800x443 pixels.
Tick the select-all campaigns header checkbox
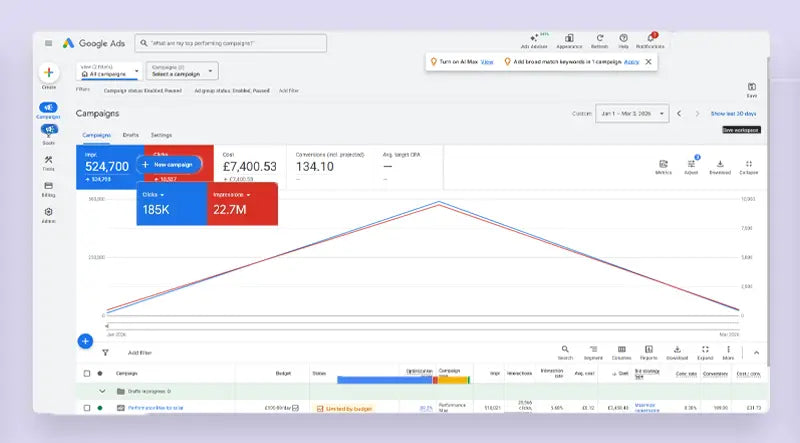pyautogui.click(x=87, y=374)
